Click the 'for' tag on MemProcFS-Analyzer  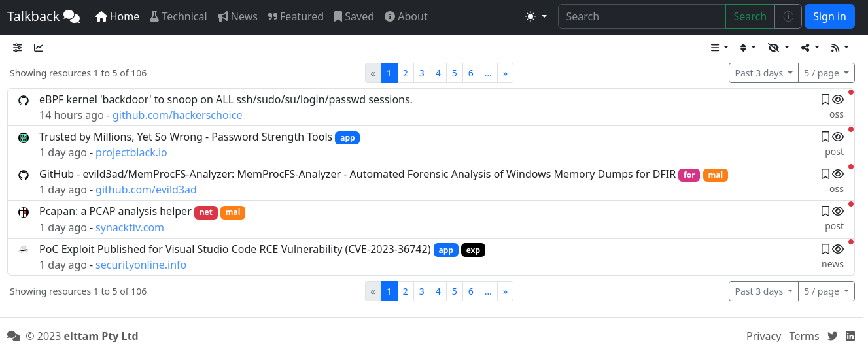tap(689, 175)
